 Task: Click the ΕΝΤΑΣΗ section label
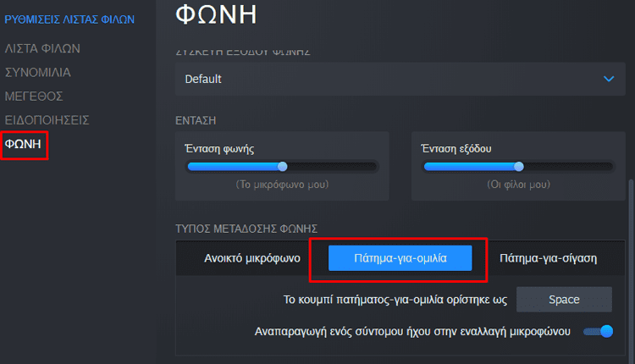tap(196, 121)
